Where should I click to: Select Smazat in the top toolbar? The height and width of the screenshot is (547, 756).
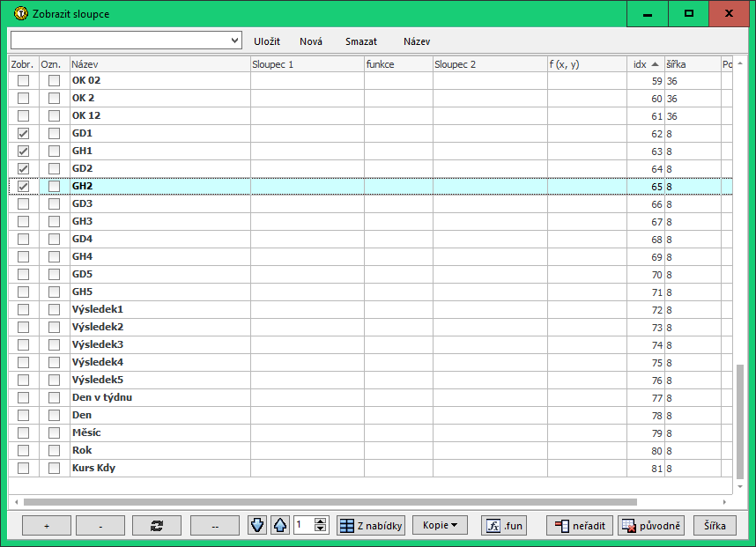[361, 41]
